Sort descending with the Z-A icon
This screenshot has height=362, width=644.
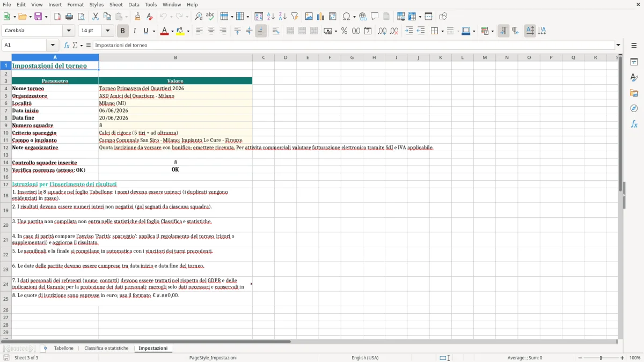[282, 17]
